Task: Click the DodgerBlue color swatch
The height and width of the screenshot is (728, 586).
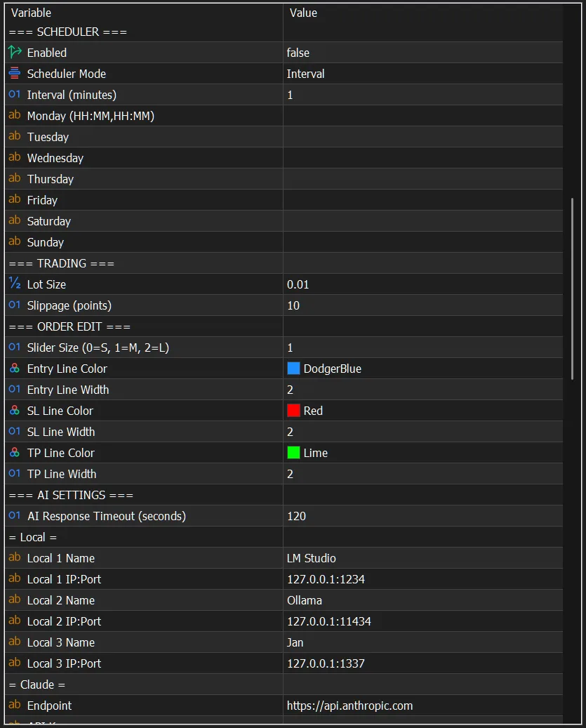Action: (293, 369)
